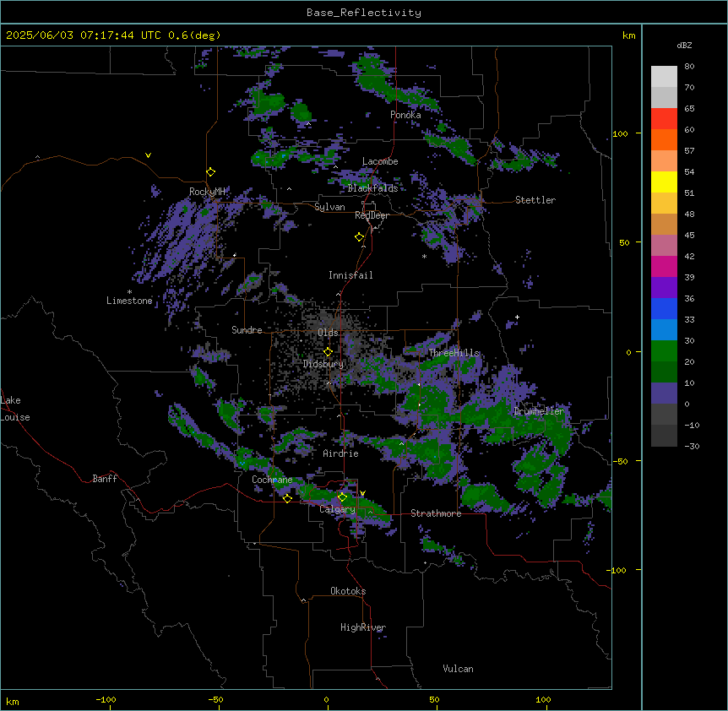728x711 pixels.
Task: Click the Banff label
Action: pos(105,479)
